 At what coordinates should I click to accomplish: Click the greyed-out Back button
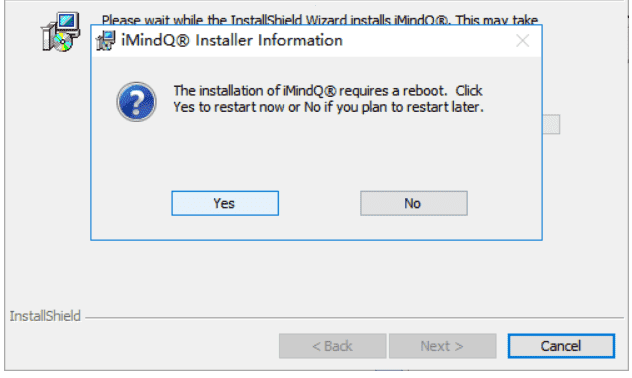coord(333,346)
